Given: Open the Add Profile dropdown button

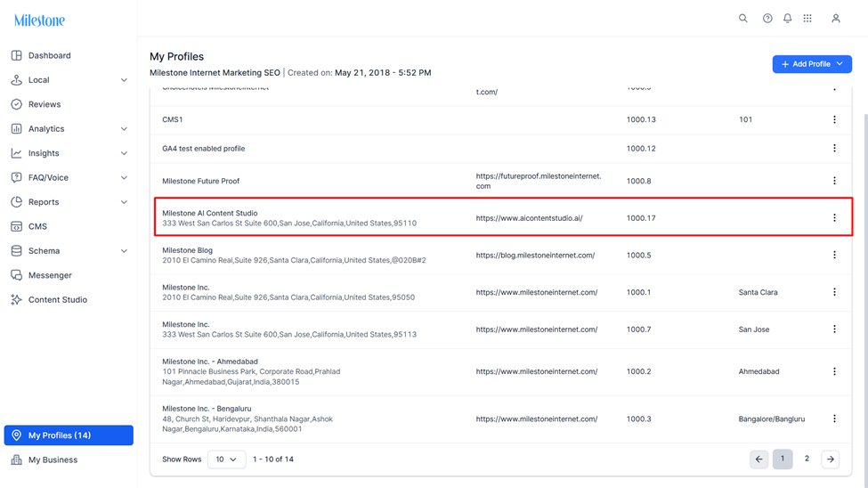Looking at the screenshot, I should 812,64.
